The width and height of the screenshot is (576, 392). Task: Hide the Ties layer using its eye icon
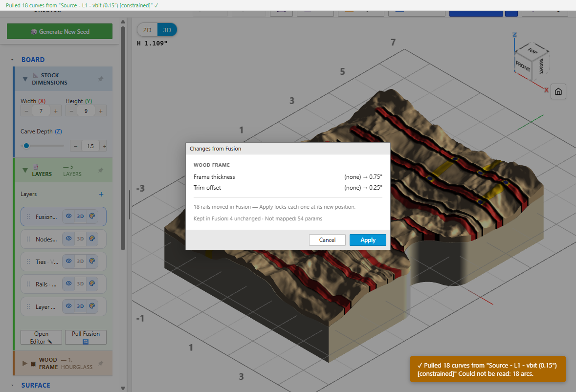click(68, 261)
